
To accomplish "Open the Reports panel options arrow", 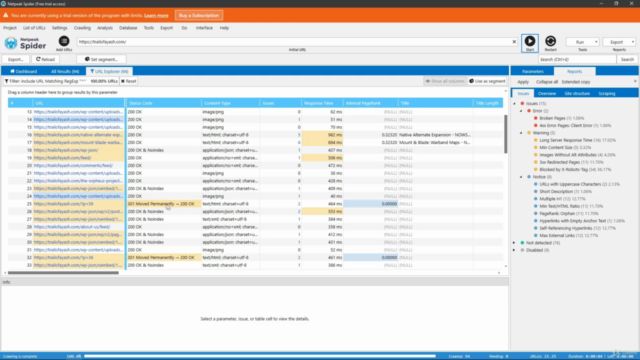I will (x=635, y=82).
